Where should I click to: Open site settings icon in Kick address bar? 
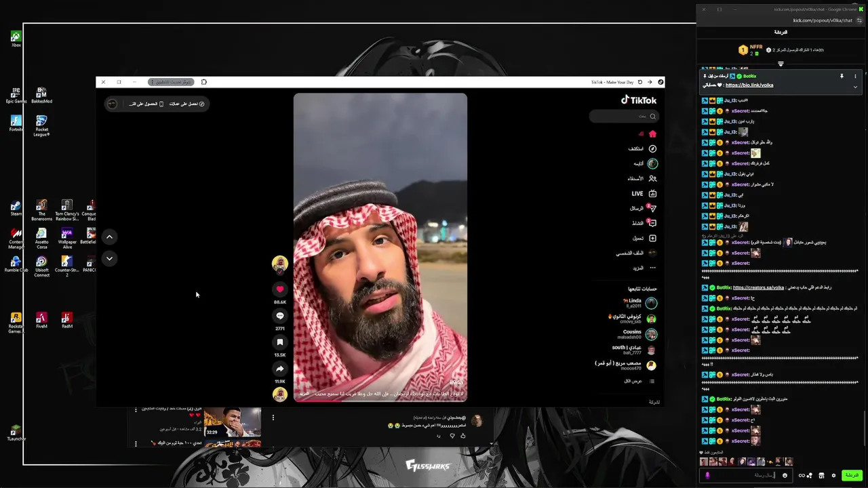tap(860, 20)
